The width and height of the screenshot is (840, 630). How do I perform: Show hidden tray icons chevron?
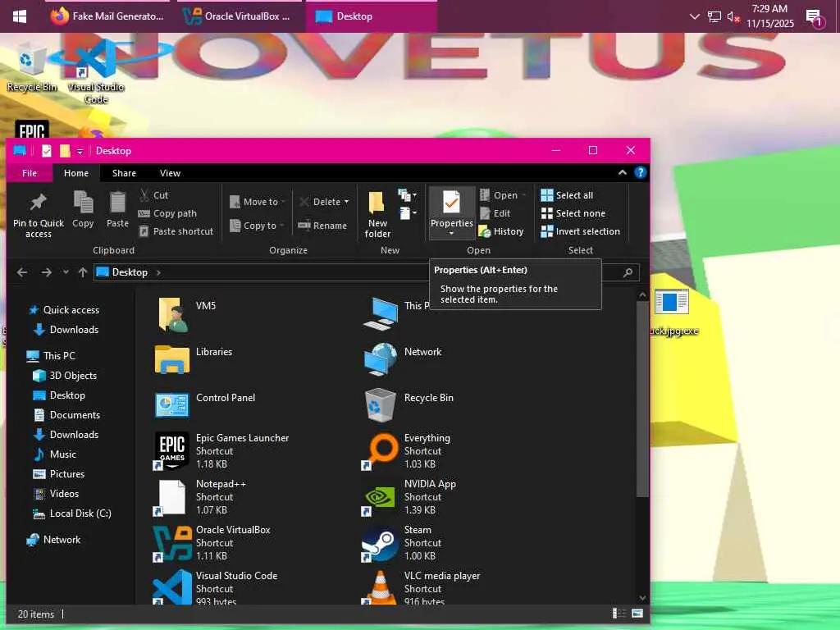[x=694, y=16]
